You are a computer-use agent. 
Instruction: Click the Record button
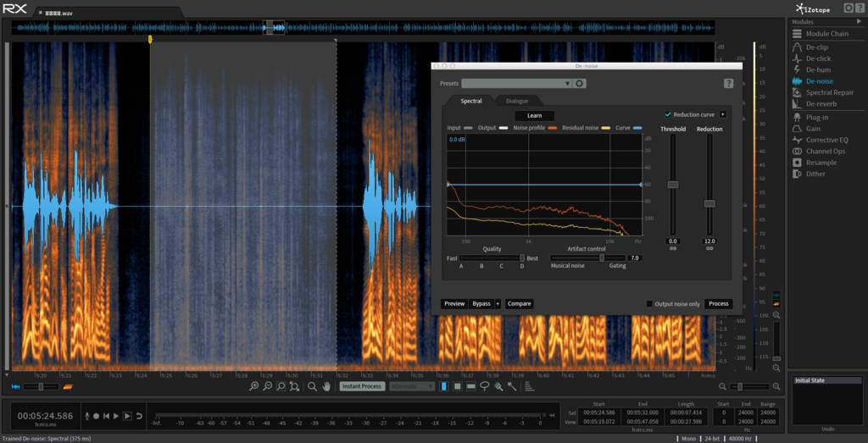click(x=97, y=415)
